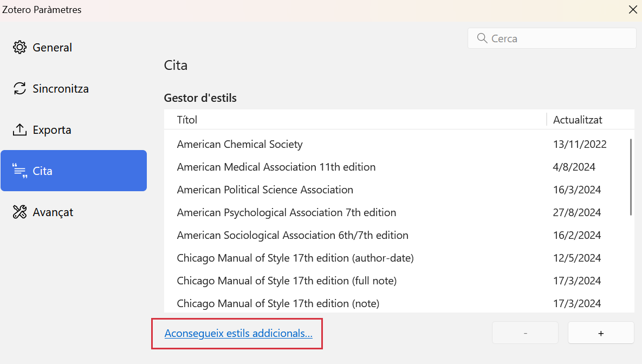This screenshot has width=642, height=364.
Task: Open the General settings pane
Action: click(x=74, y=48)
